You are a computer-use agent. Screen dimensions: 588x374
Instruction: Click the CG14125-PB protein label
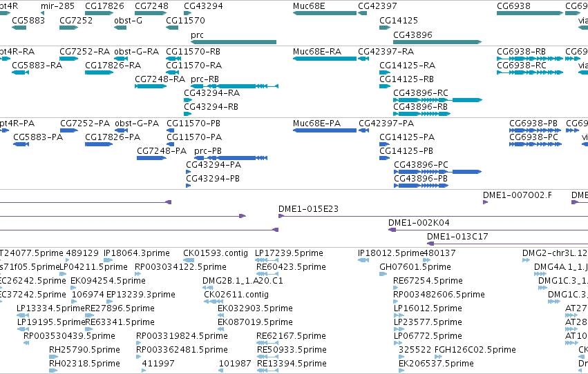point(406,151)
